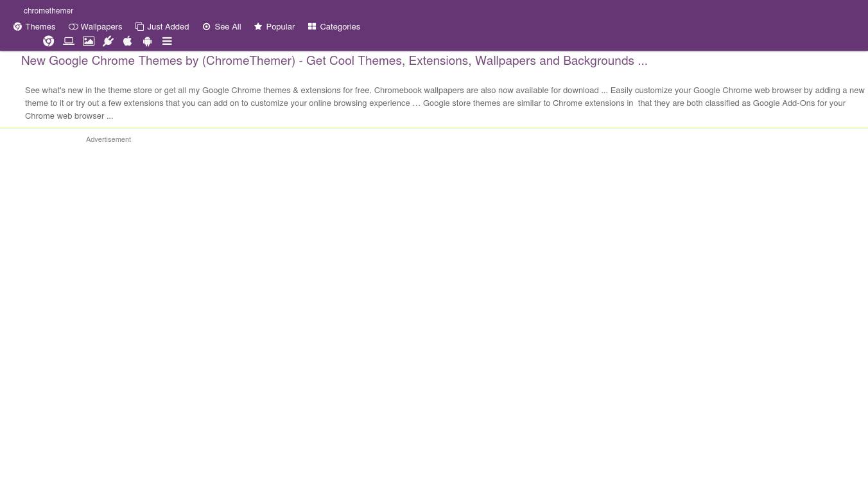This screenshot has height=493, width=868.
Task: Click the Apple logo icon
Action: point(128,42)
